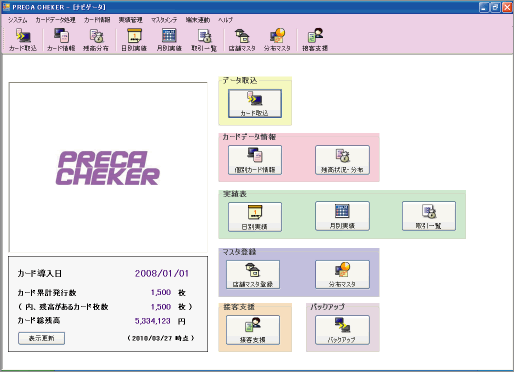
Task: Open 月別実績 in the 実績表 panel
Action: (x=342, y=216)
